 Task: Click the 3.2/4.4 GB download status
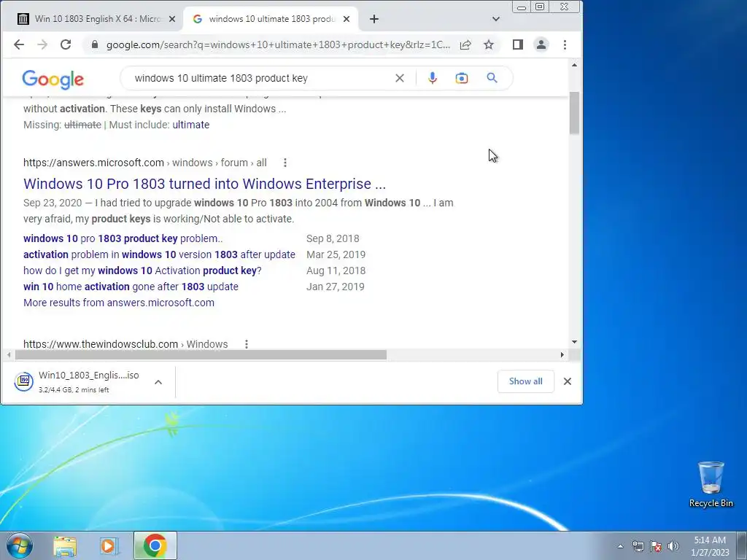click(74, 389)
